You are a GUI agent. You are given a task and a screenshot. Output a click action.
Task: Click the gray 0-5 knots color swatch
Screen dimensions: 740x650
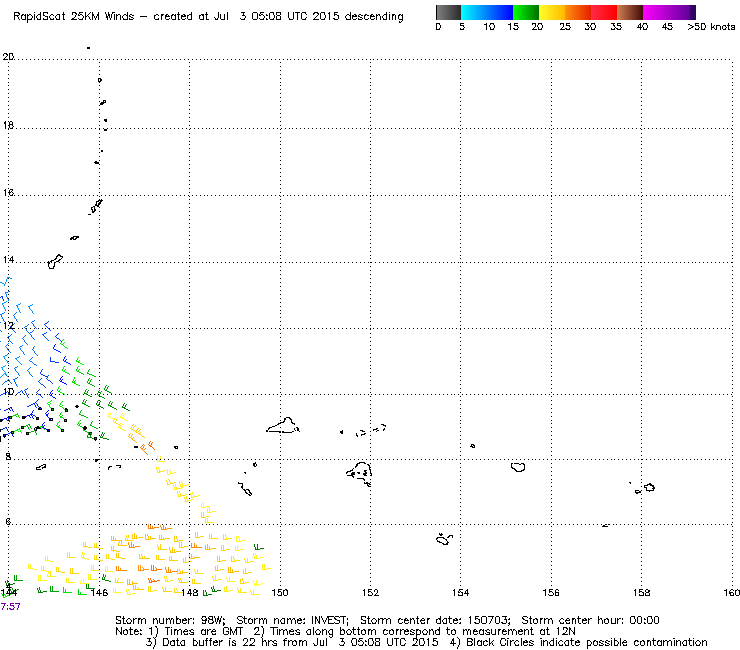(448, 12)
